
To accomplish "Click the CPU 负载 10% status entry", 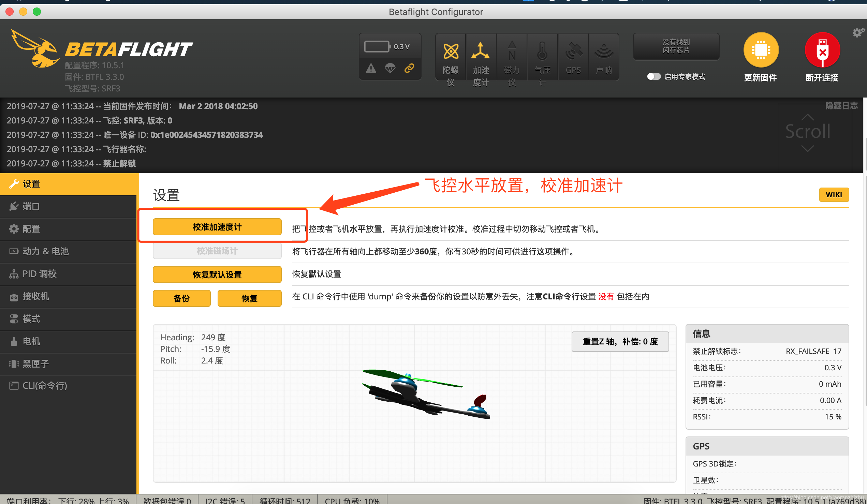I will click(352, 501).
